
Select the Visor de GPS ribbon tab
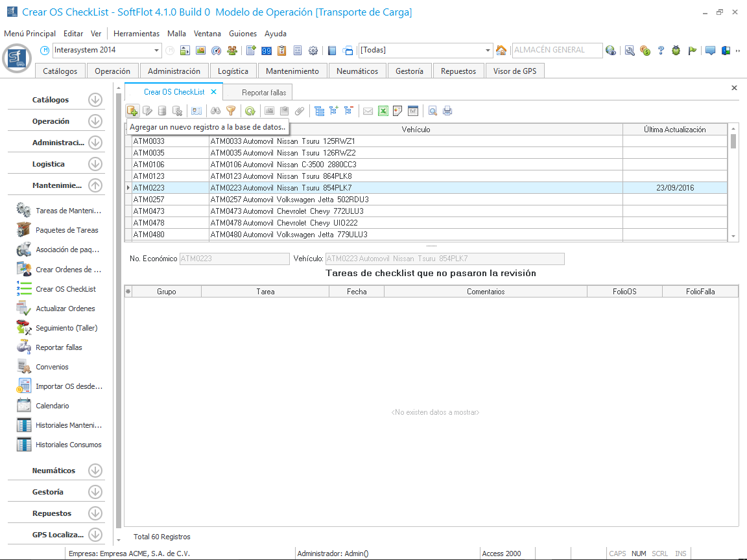coord(515,71)
